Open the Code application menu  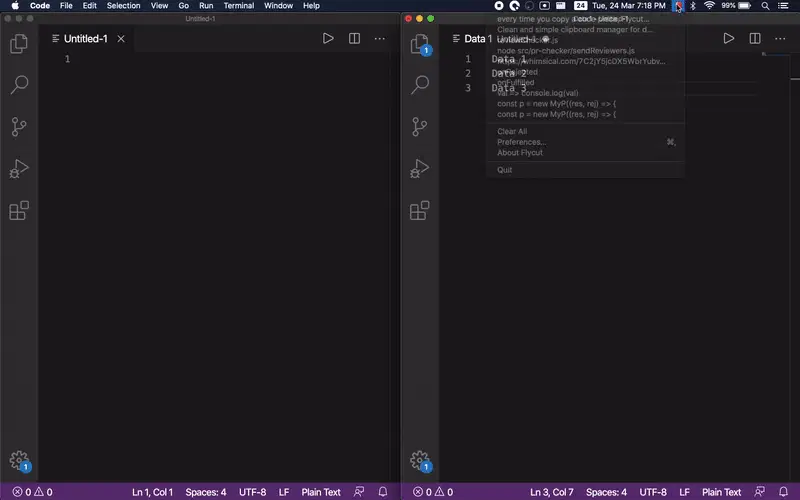[40, 6]
